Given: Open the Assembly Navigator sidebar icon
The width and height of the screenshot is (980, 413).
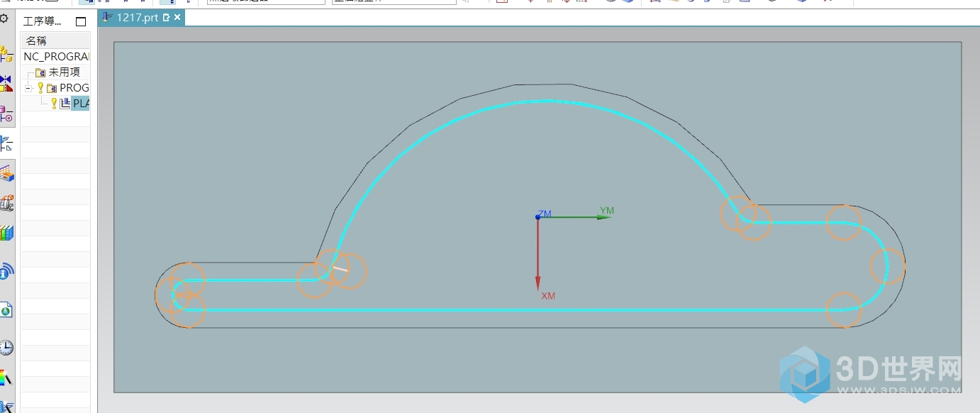Looking at the screenshot, I should coord(6,54).
